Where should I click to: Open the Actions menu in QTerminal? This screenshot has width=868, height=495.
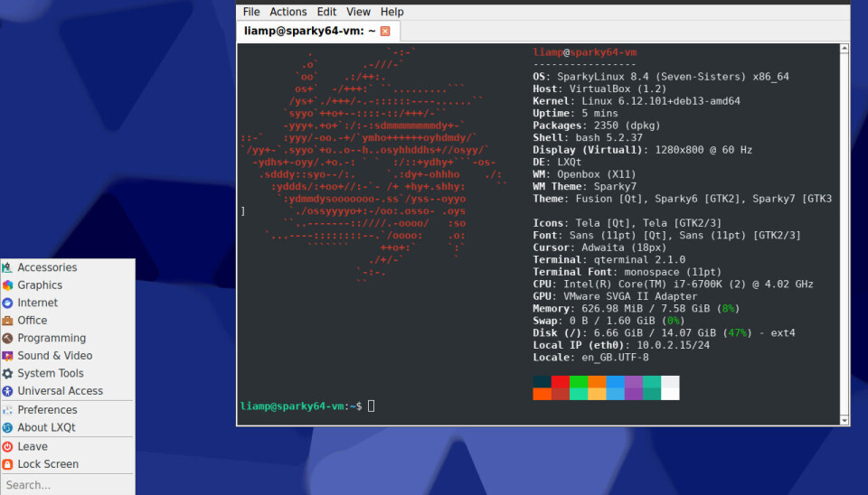(288, 12)
